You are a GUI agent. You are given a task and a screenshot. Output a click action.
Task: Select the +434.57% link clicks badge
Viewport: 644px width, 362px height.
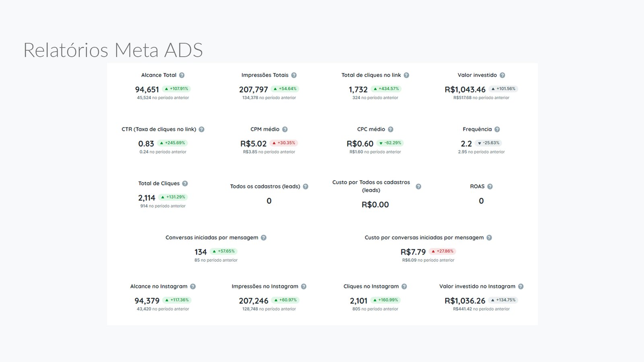386,89
